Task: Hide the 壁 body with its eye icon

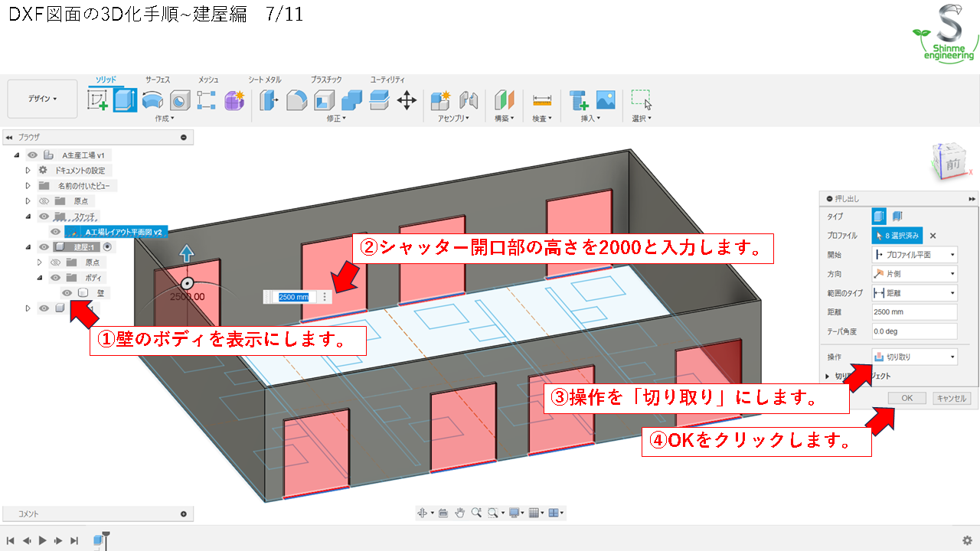Action: [66, 293]
